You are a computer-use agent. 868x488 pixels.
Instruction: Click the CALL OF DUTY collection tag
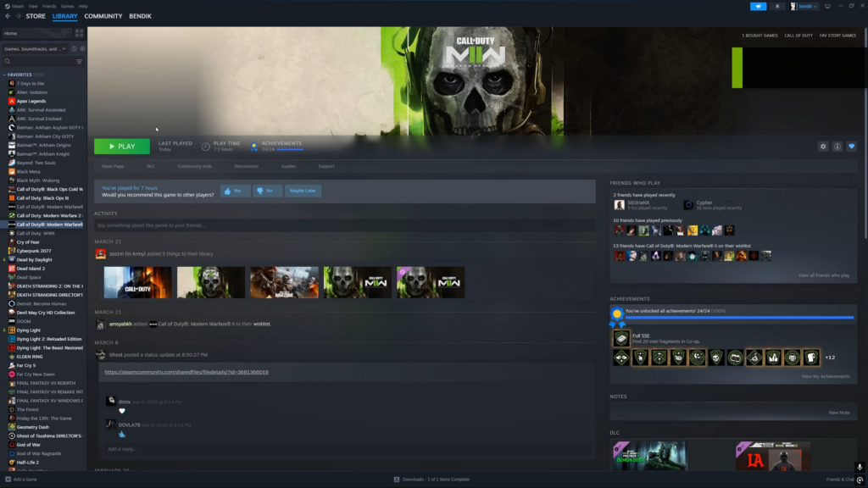point(798,36)
